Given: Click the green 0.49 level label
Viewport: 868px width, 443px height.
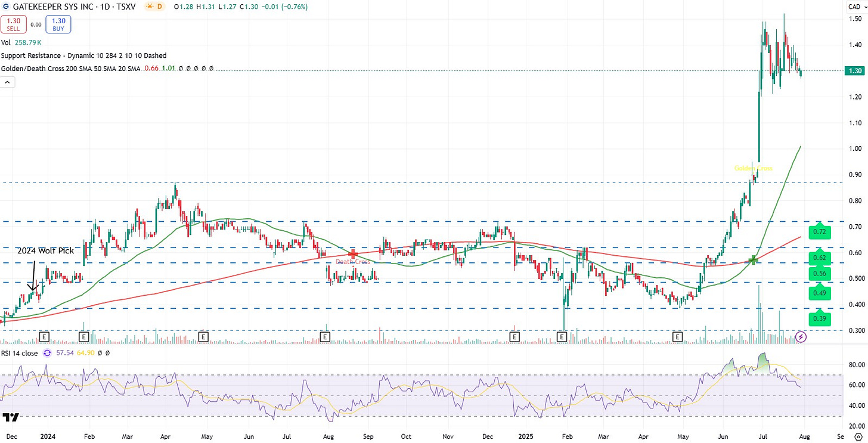Looking at the screenshot, I should [x=820, y=292].
